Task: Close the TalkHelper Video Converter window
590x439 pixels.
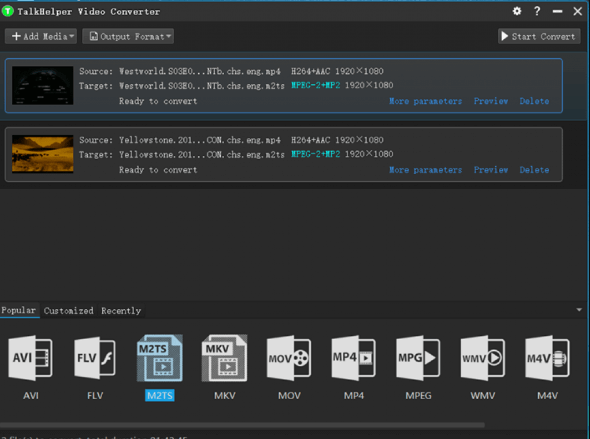Action: tap(578, 11)
